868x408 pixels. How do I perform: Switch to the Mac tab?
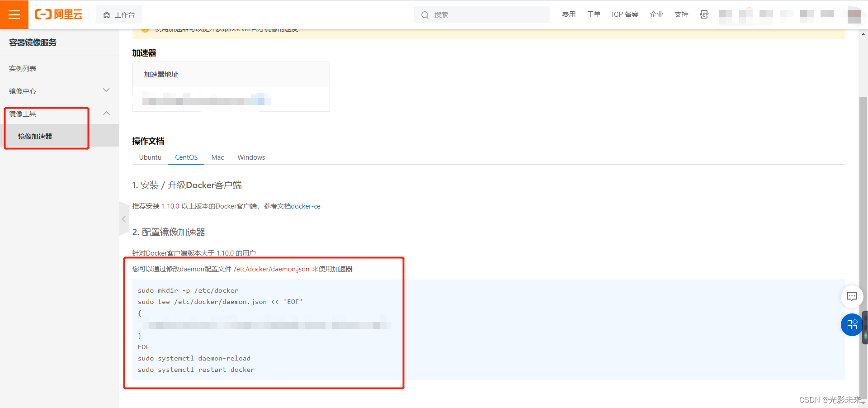coord(217,157)
